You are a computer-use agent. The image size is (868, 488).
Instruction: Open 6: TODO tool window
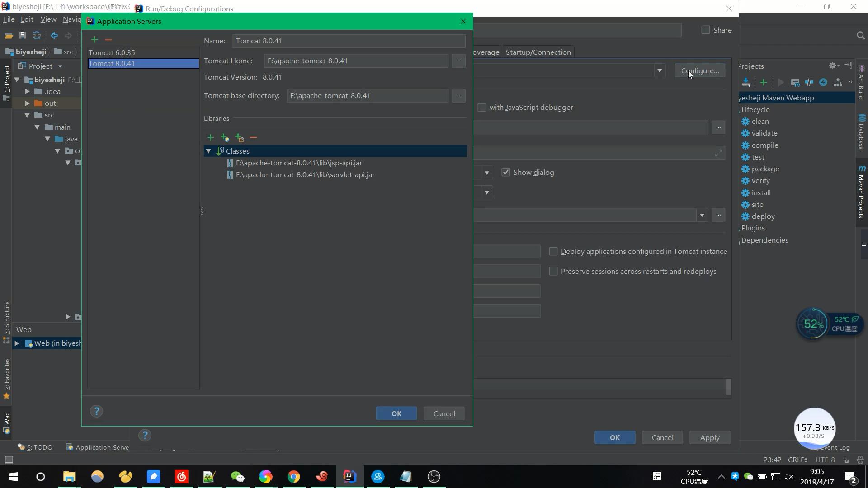pyautogui.click(x=35, y=447)
